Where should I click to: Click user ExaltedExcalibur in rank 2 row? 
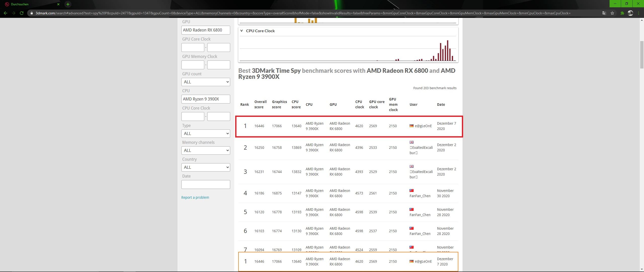point(421,150)
